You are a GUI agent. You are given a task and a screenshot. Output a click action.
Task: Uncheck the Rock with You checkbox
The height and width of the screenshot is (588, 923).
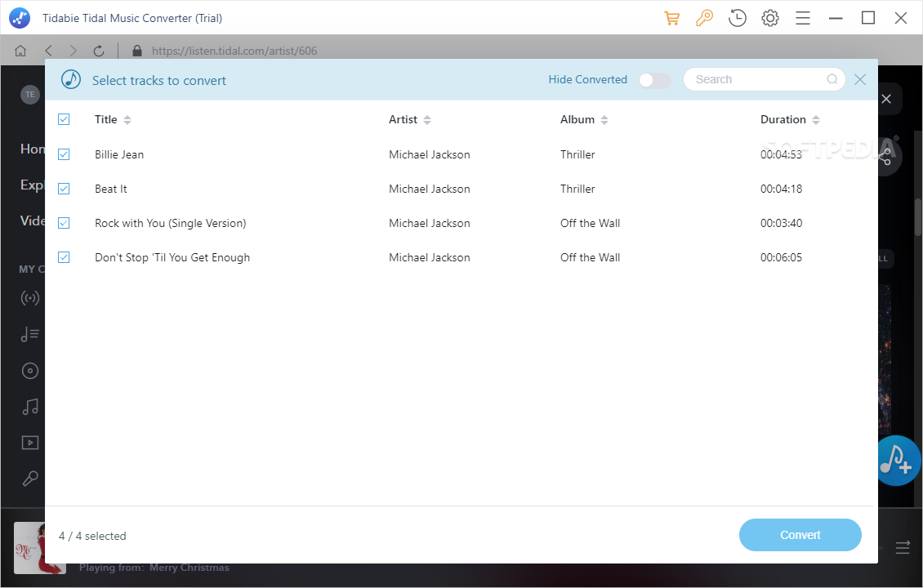(64, 223)
